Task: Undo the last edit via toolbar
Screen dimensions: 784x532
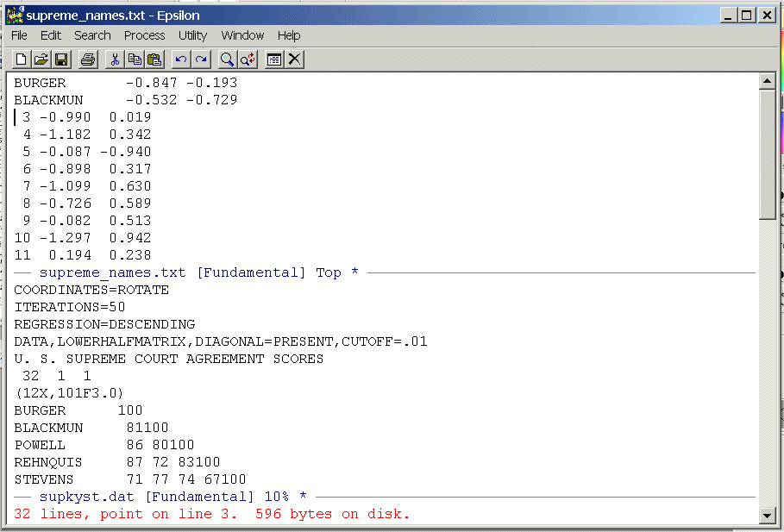Action: [180, 59]
